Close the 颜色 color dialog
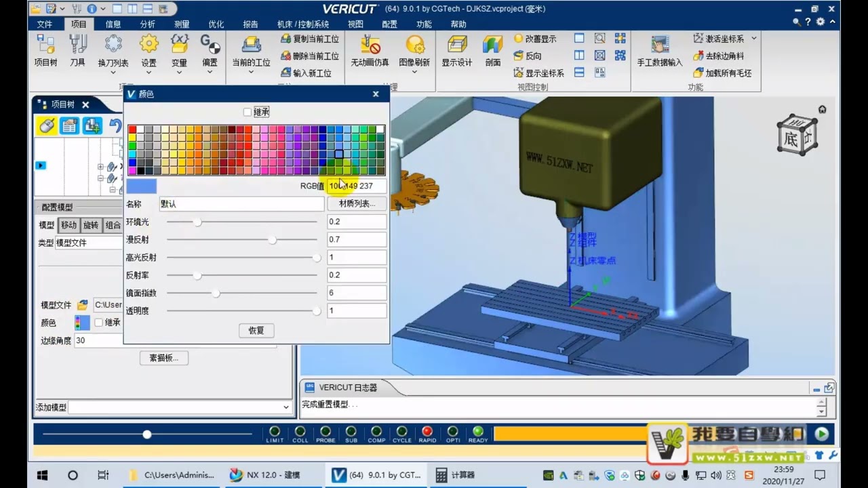The image size is (868, 488). [x=376, y=94]
